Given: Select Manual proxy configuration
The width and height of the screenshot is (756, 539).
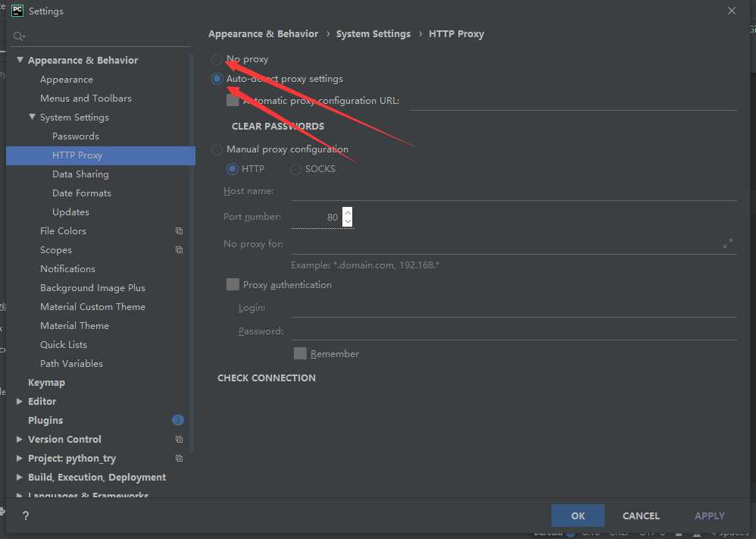Looking at the screenshot, I should pyautogui.click(x=217, y=149).
